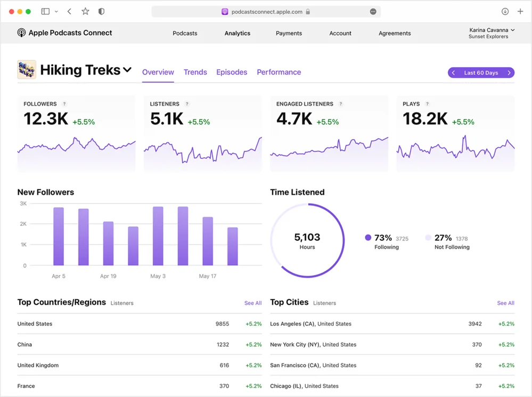The width and height of the screenshot is (532, 397).
Task: Click the browser back arrow icon
Action: (69, 11)
